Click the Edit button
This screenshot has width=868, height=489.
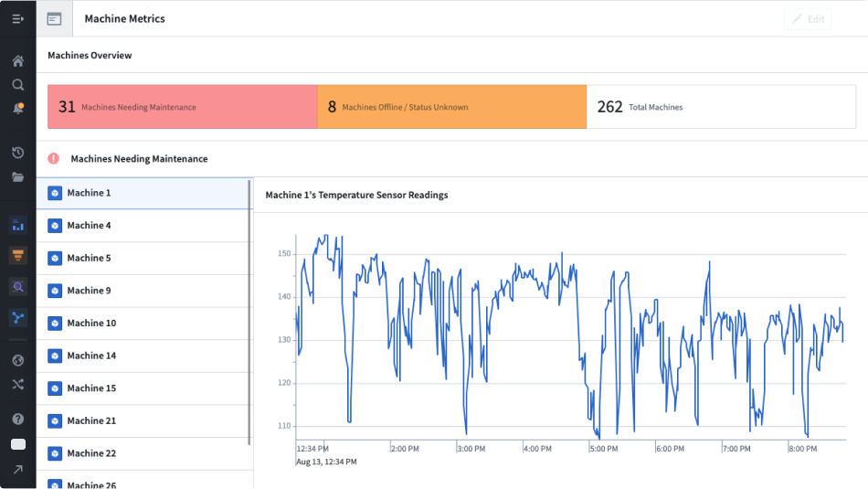coord(808,19)
